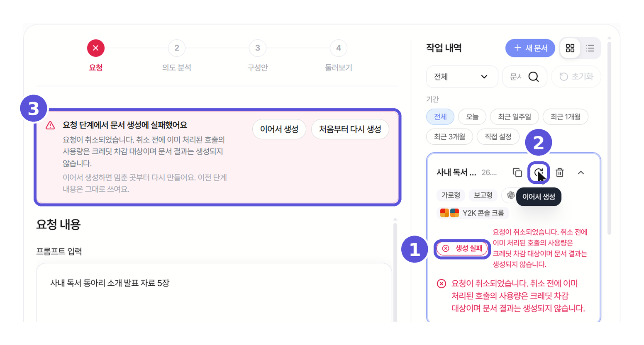644x345 pixels.
Task: Open the 전체 filter dropdown
Action: tap(462, 77)
